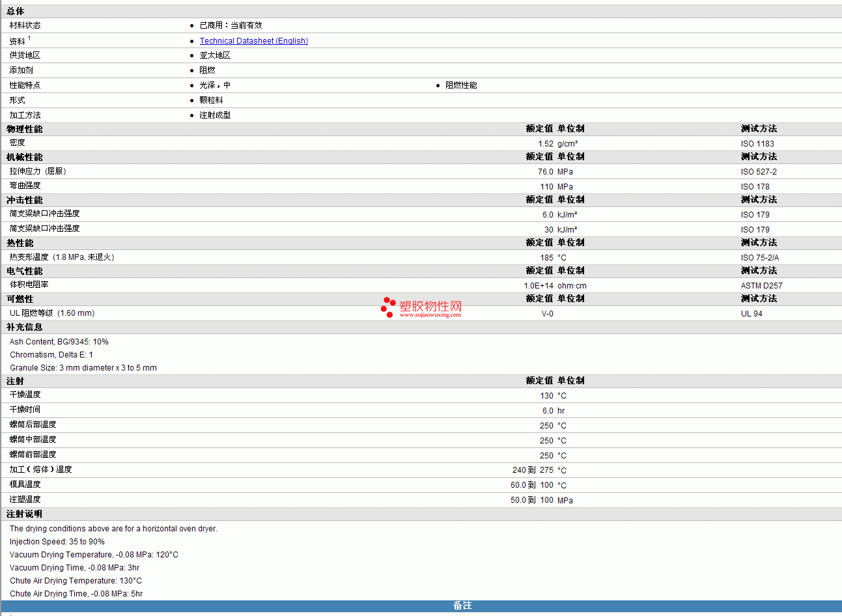This screenshot has height=616, width=842.
Task: Click the 添加剂 row label
Action: [21, 70]
